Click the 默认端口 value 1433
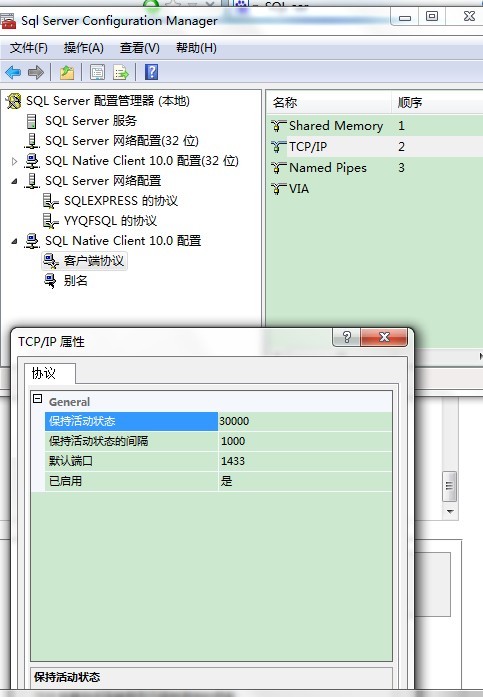This screenshot has width=483, height=697. coord(305,461)
